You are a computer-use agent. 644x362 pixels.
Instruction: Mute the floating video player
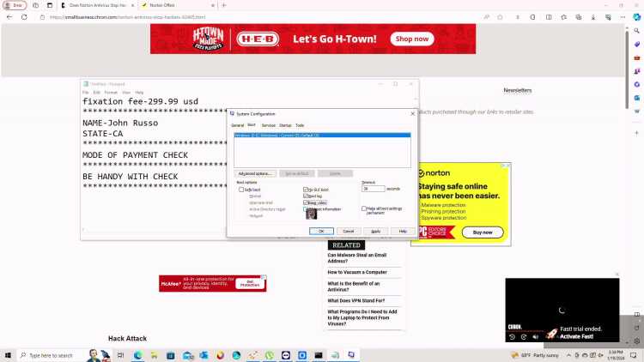point(536,337)
